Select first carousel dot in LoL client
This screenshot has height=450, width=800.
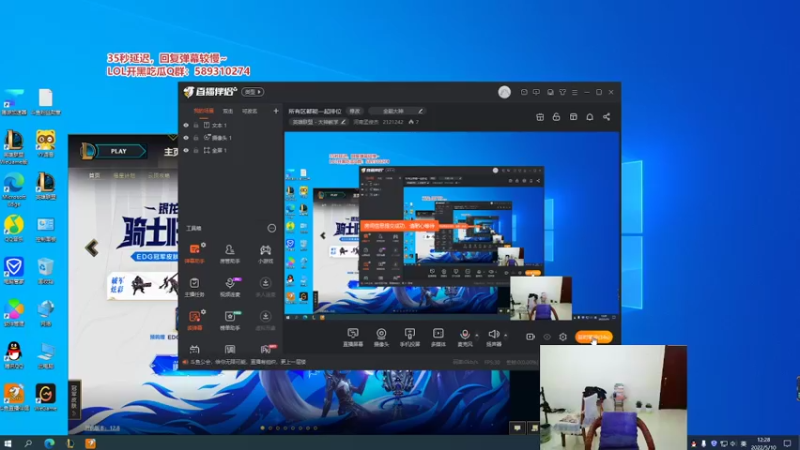(x=263, y=428)
